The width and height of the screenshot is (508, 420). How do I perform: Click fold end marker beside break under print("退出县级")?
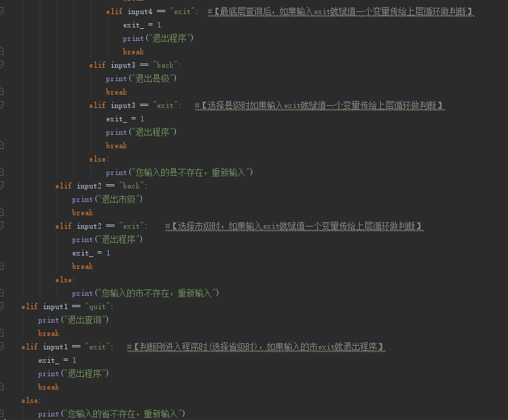pyautogui.click(x=1, y=92)
